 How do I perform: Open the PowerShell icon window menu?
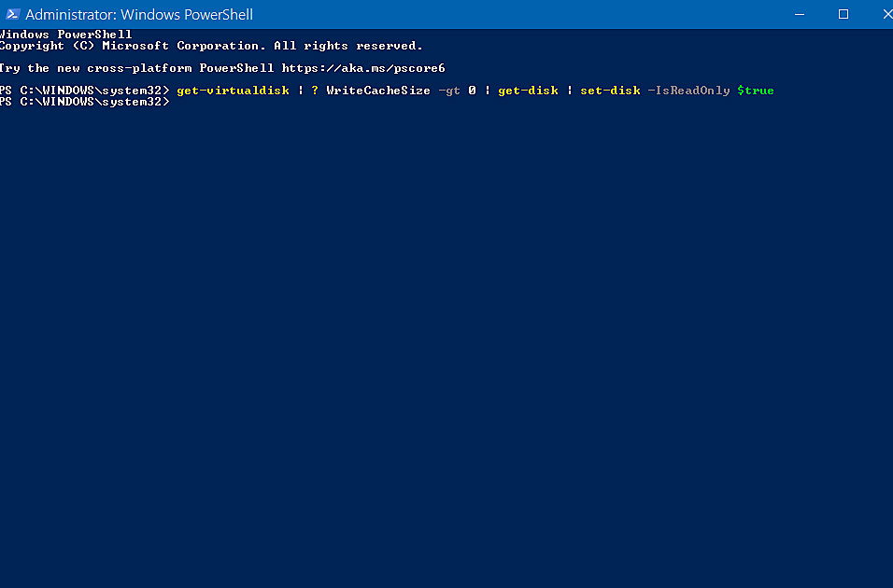(x=12, y=14)
